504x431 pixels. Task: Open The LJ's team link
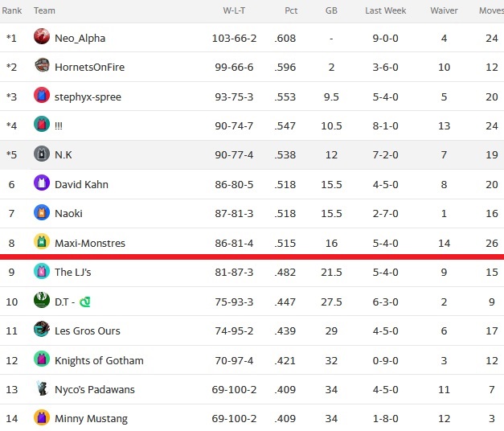(x=73, y=272)
